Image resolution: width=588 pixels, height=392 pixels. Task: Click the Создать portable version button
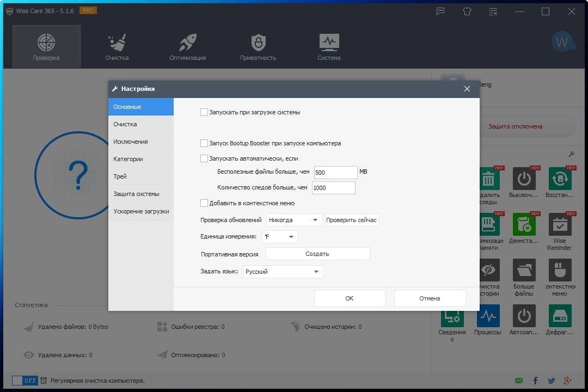click(x=317, y=254)
